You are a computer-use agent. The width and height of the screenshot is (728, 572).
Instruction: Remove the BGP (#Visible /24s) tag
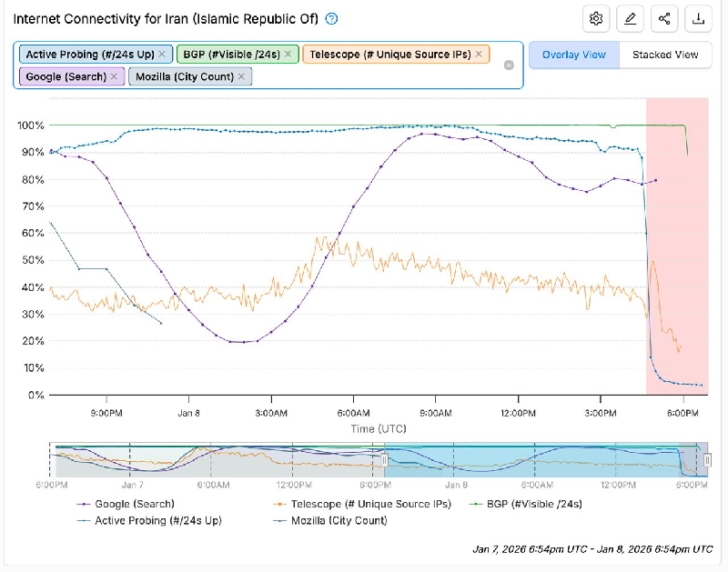click(x=288, y=54)
